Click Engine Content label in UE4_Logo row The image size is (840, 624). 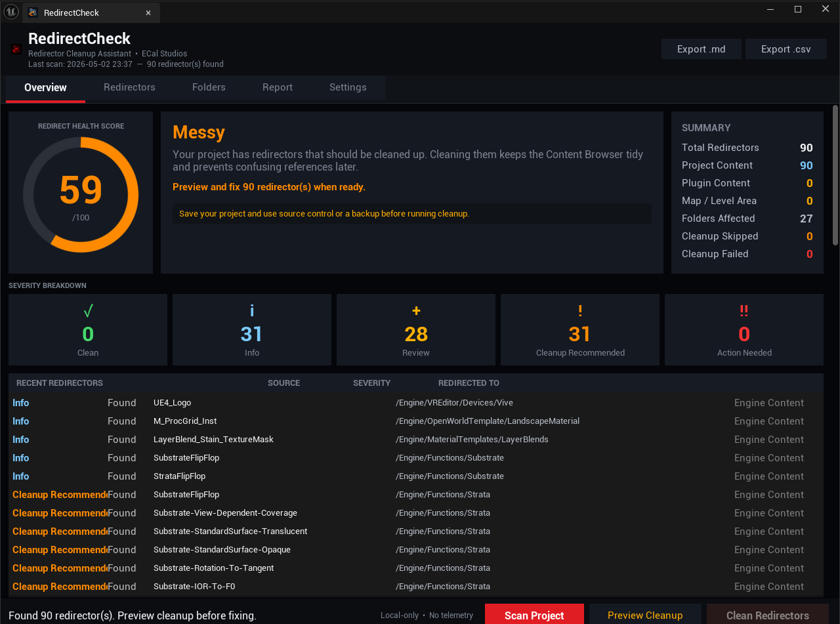click(x=769, y=403)
